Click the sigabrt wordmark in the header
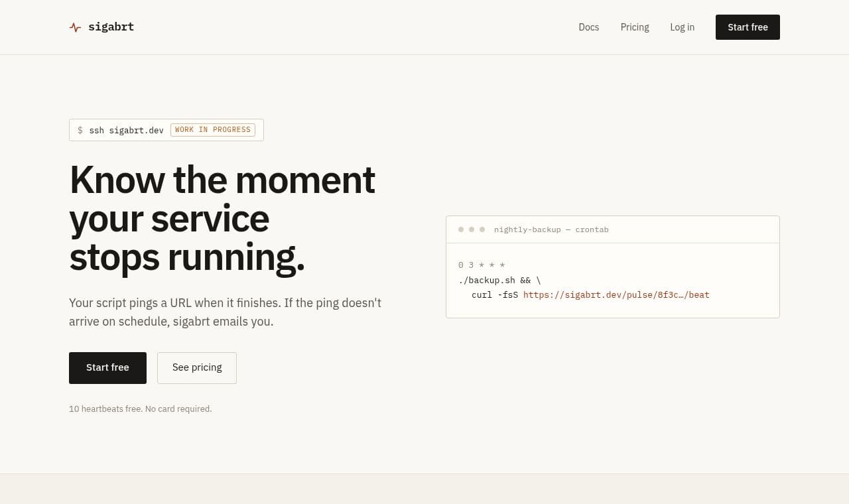This screenshot has height=504, width=849. click(x=111, y=27)
